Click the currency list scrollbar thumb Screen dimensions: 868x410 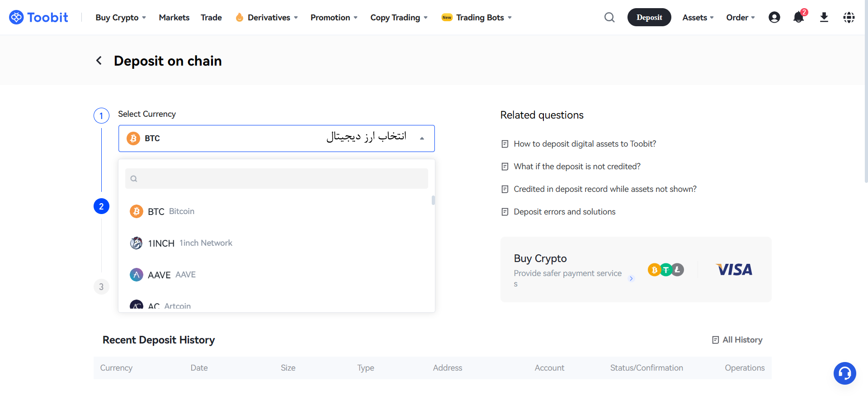[x=433, y=200]
